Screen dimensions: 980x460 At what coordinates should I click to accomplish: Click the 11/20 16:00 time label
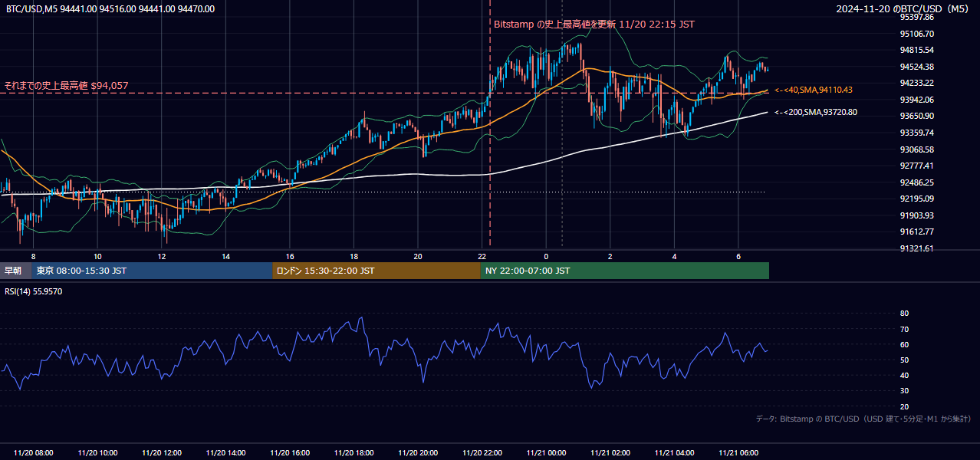[290, 453]
